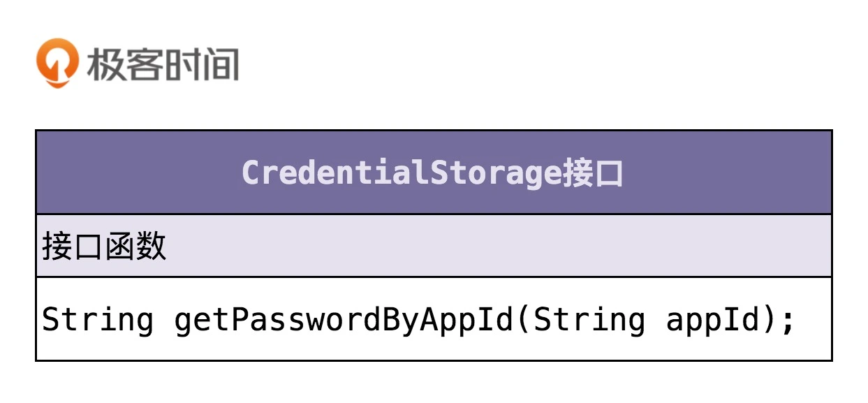
Task: Select the 接口函数 section label
Action: coord(104,247)
